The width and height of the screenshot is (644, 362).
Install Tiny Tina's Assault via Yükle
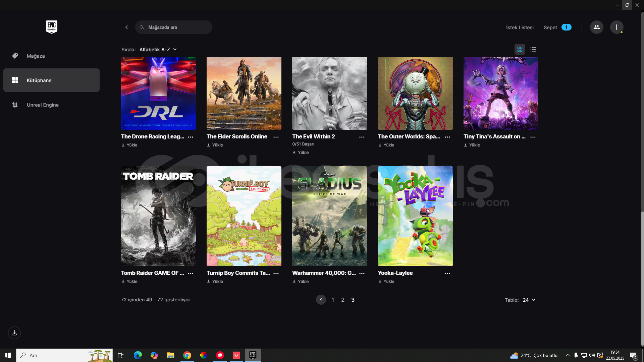472,145
